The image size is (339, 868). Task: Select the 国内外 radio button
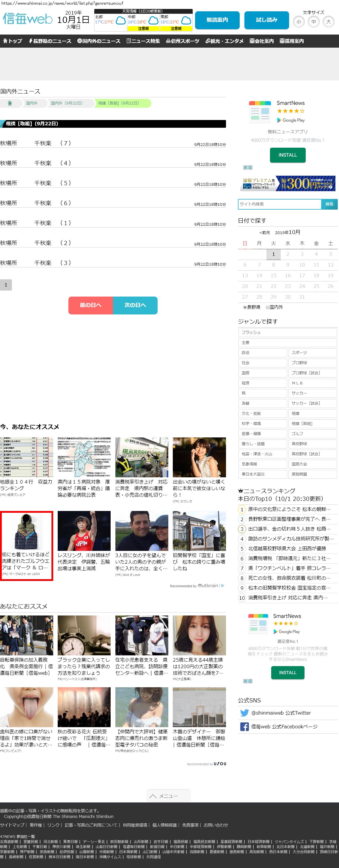[267, 307]
